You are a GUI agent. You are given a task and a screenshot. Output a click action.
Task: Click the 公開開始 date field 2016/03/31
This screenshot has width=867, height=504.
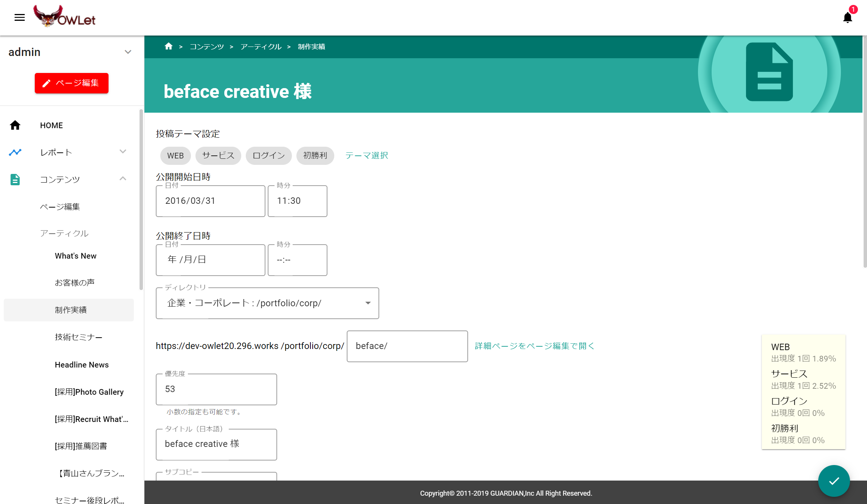(210, 201)
